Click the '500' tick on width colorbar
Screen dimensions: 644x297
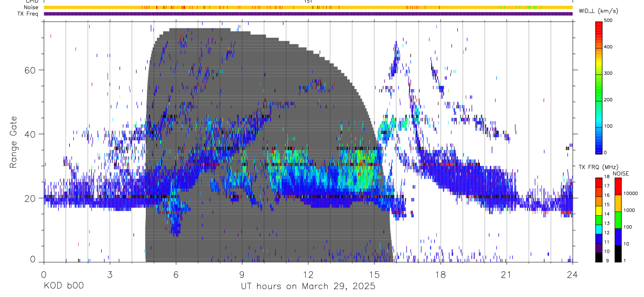(x=608, y=20)
